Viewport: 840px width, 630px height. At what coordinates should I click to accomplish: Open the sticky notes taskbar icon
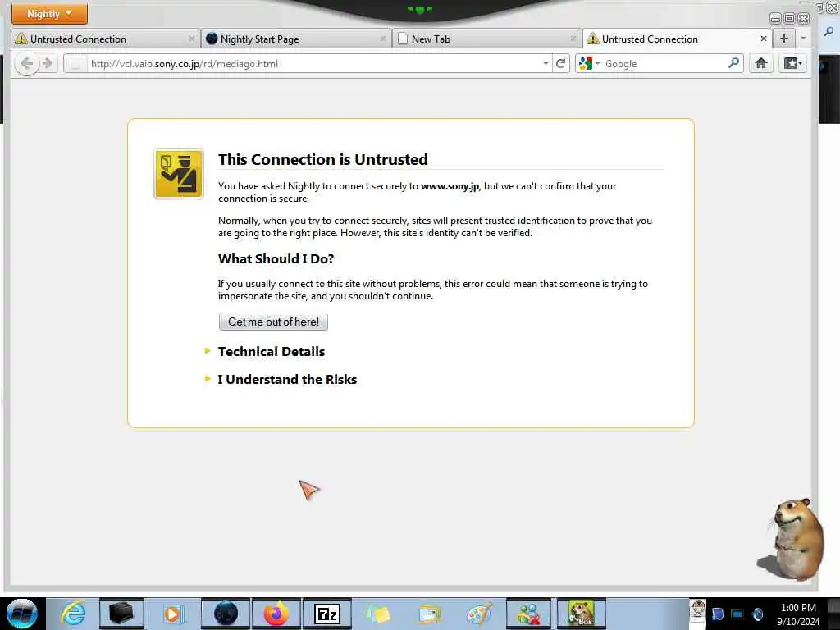coord(378,614)
